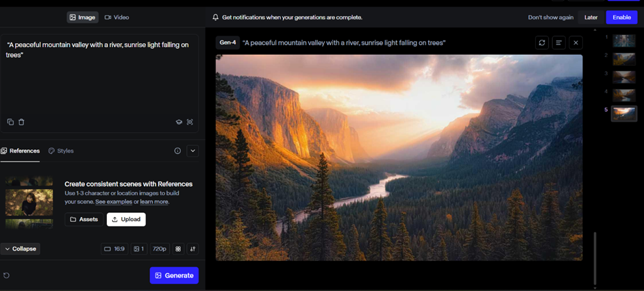Click the four-squares grid icon button
Screen dimensions: 644x291
(x=178, y=249)
